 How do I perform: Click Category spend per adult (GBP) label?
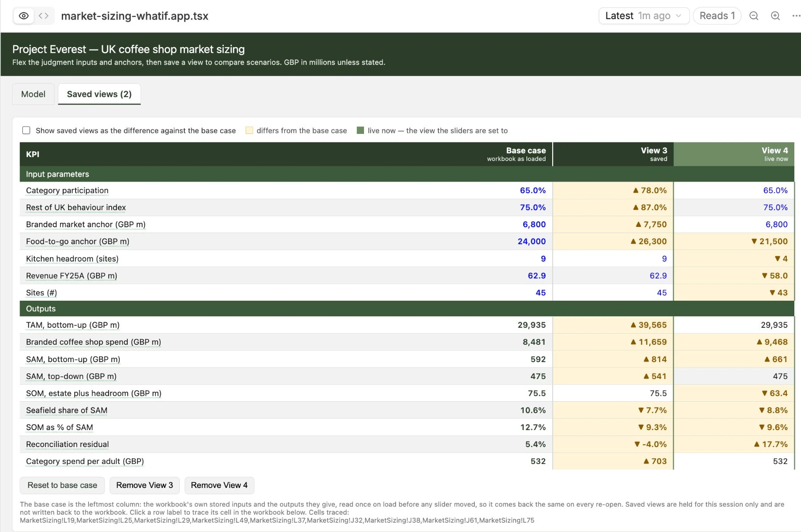coord(85,461)
